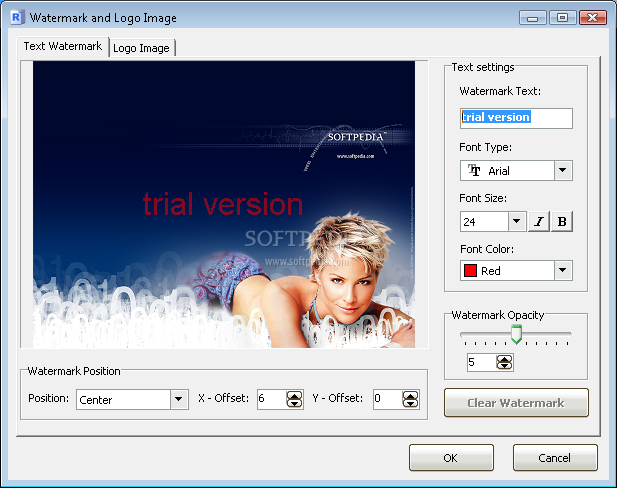617x488 pixels.
Task: Open the Font Size dropdown arrow
Action: click(517, 222)
